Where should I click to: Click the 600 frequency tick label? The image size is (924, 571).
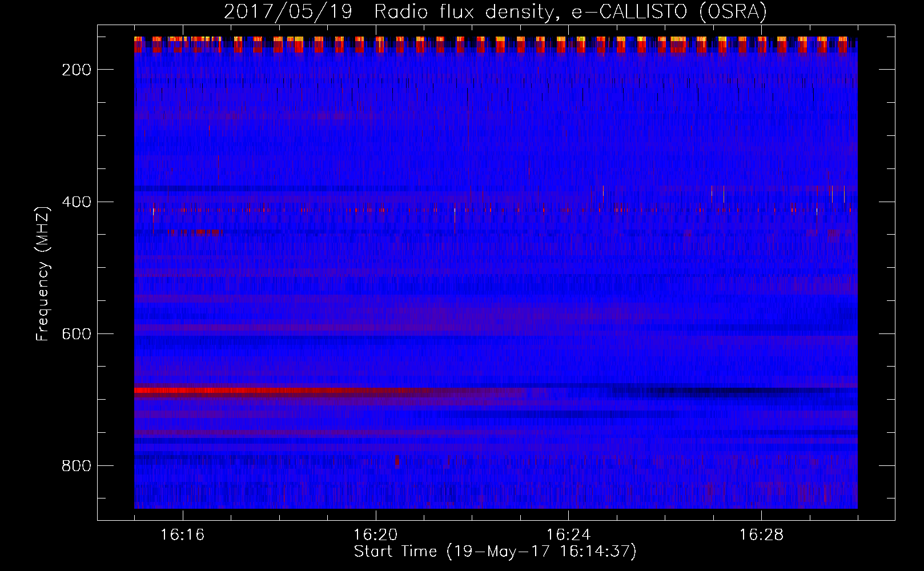pos(76,333)
